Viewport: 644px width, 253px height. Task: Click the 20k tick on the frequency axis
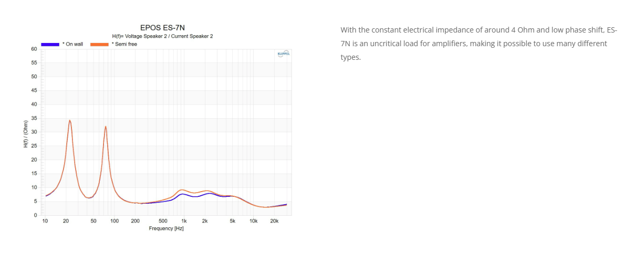click(274, 221)
